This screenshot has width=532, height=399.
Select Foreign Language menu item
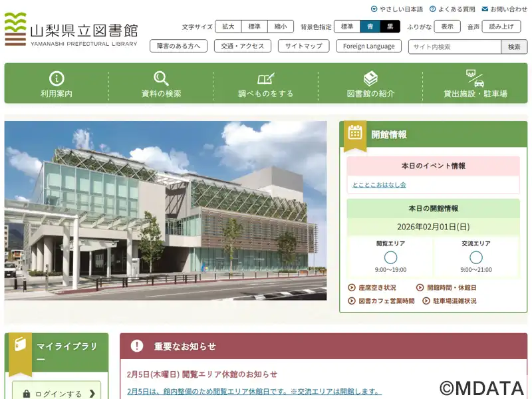point(368,46)
